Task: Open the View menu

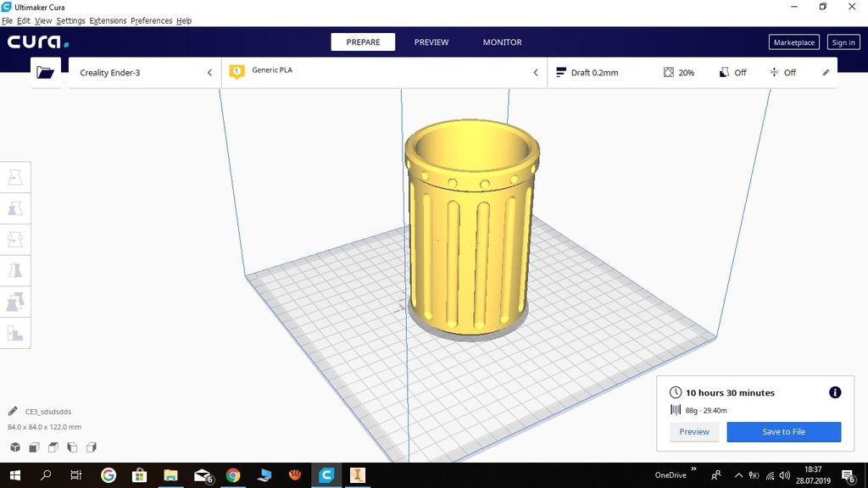Action: pos(43,20)
